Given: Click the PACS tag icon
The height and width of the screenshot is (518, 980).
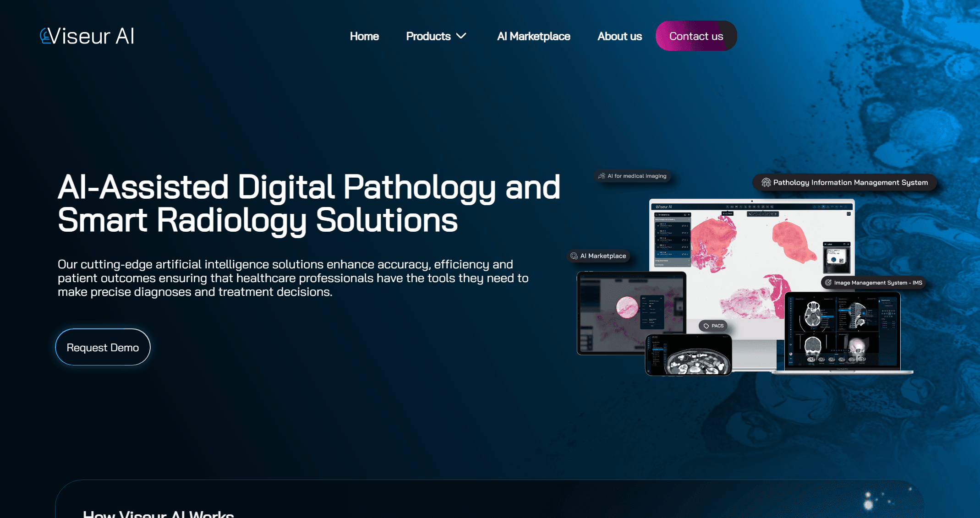Looking at the screenshot, I should click(x=706, y=326).
